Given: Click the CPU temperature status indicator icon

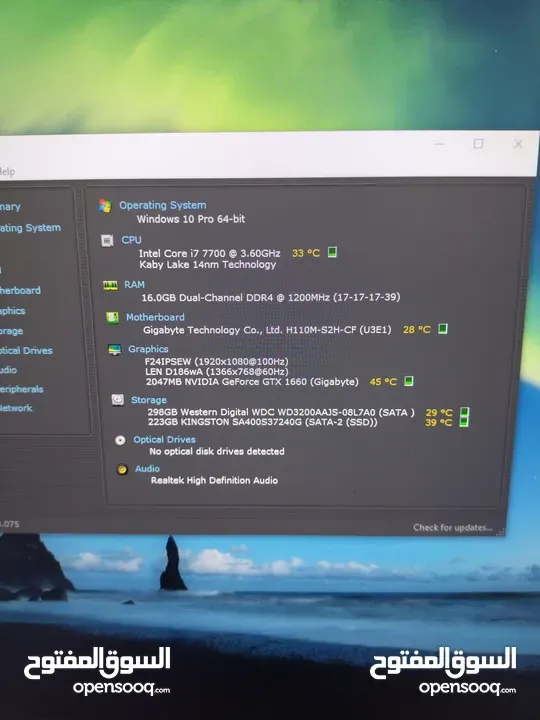Looking at the screenshot, I should point(332,252).
